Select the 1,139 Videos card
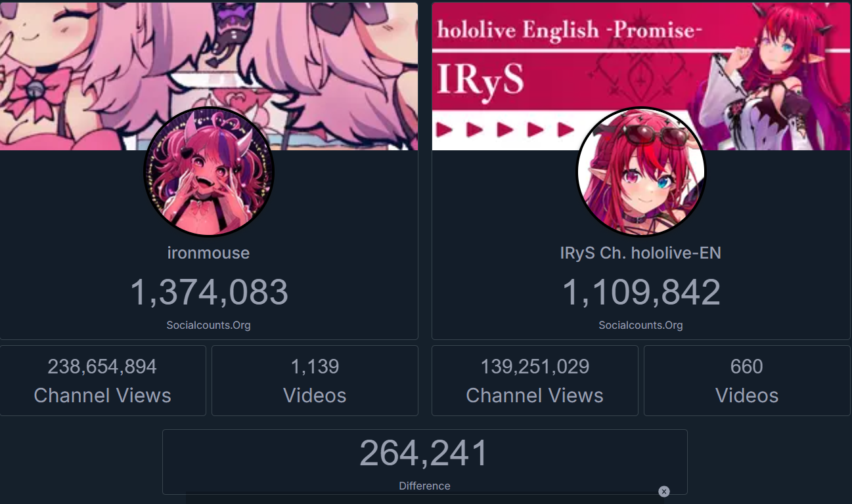Viewport: 852px width, 504px height. (x=315, y=381)
